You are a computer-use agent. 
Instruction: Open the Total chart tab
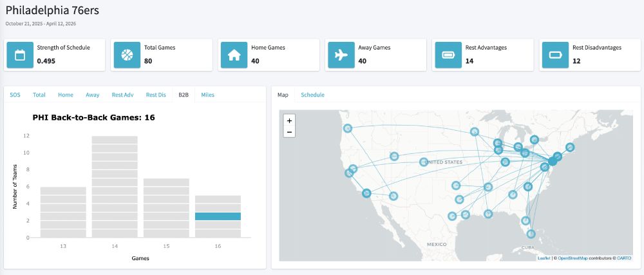tap(39, 95)
